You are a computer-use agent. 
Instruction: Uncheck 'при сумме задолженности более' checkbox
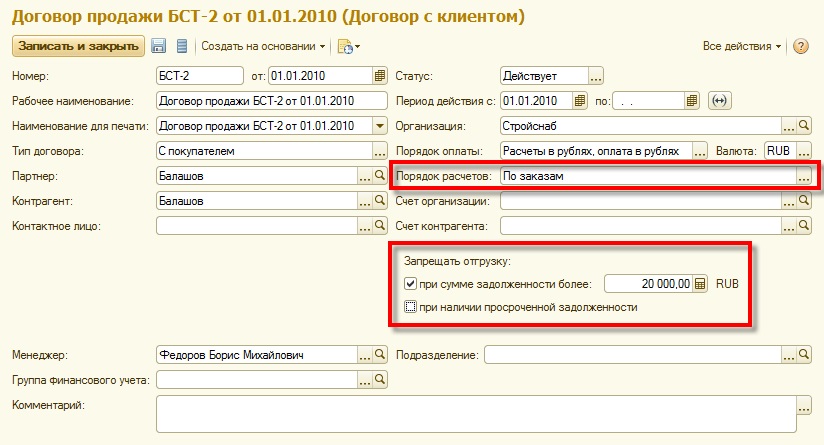pos(410,284)
